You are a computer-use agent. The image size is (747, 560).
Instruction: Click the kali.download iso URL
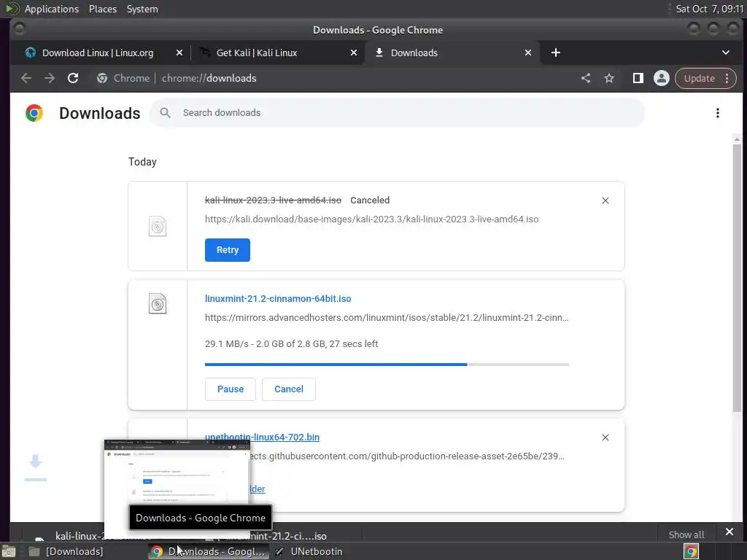point(371,219)
